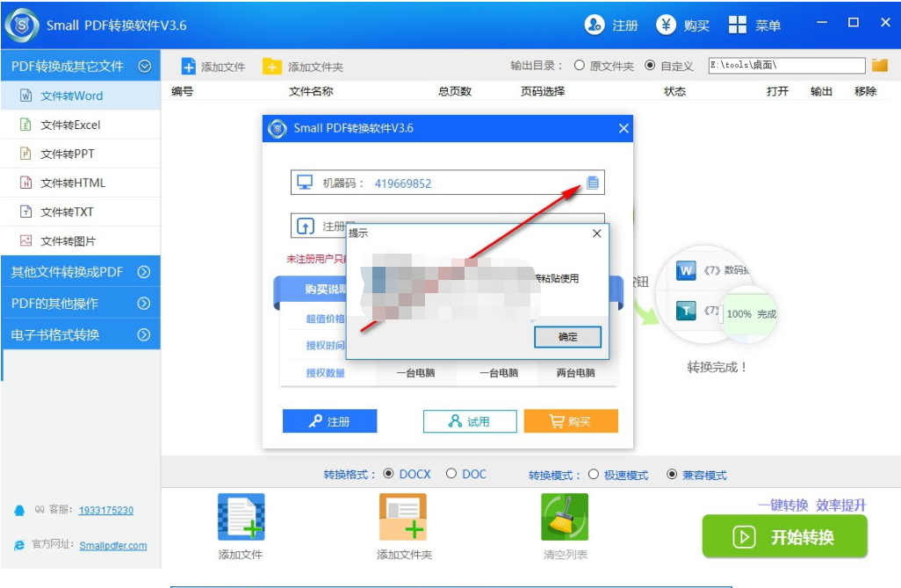Start conversion with 开始转换 button
This screenshot has height=588, width=901.
[785, 536]
